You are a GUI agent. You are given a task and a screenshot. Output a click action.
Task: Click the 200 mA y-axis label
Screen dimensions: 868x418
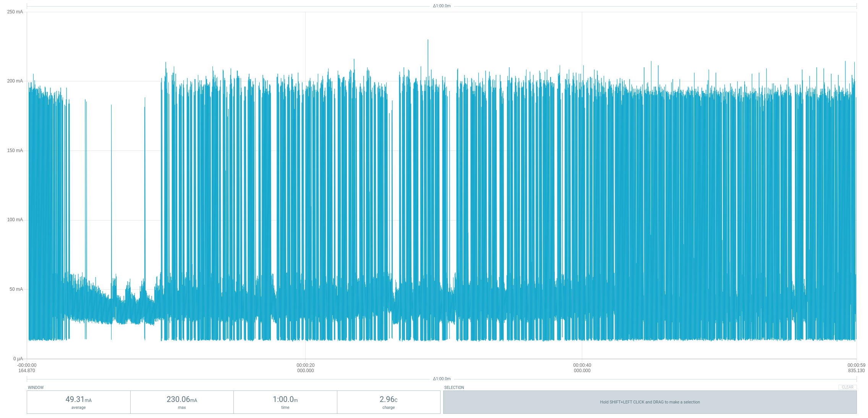coord(15,81)
